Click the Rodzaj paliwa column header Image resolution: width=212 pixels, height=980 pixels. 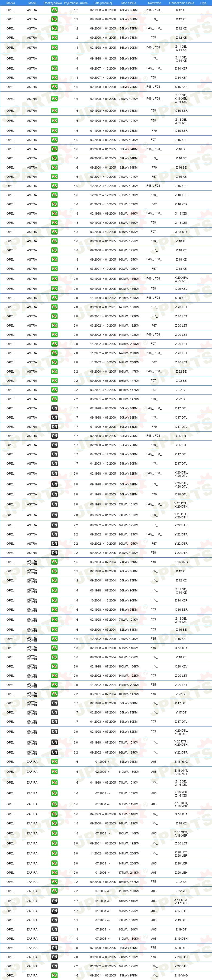click(x=53, y=3)
